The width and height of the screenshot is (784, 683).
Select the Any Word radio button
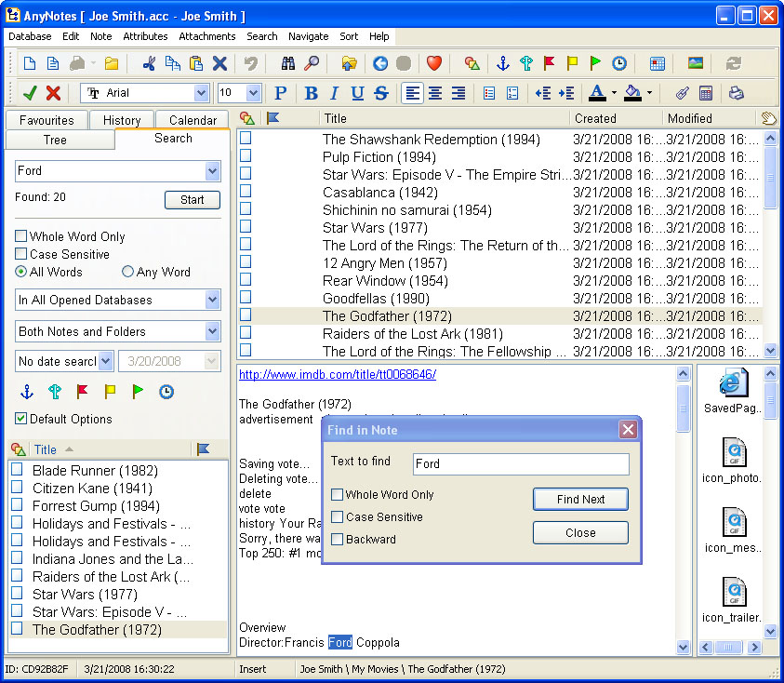click(x=128, y=272)
